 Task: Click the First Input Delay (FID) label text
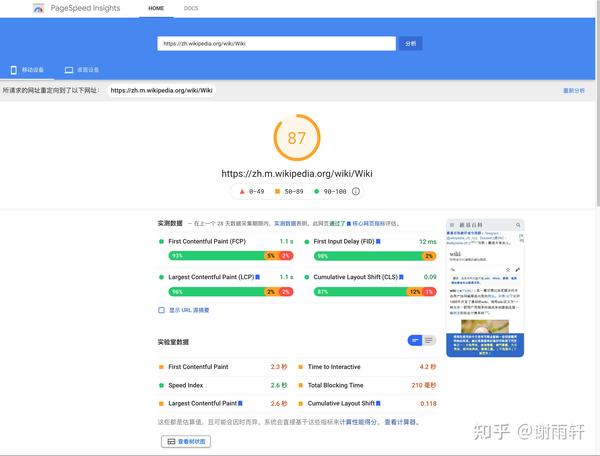[x=344, y=241]
